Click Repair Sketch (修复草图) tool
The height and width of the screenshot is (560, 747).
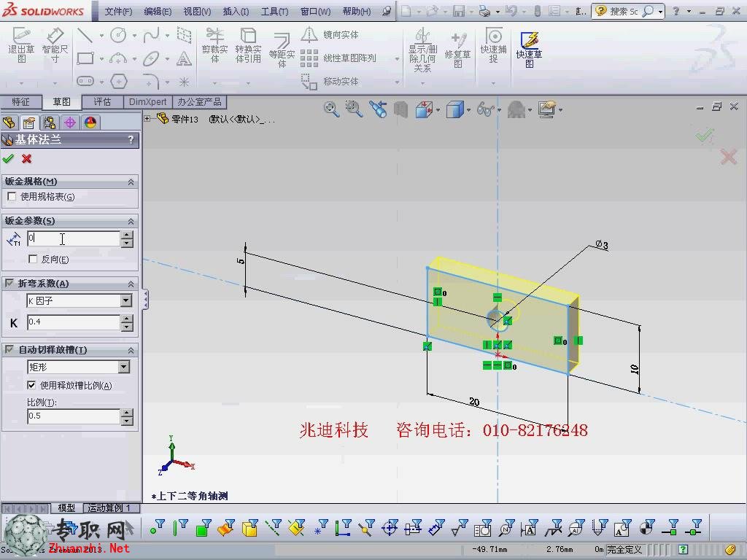coord(457,50)
